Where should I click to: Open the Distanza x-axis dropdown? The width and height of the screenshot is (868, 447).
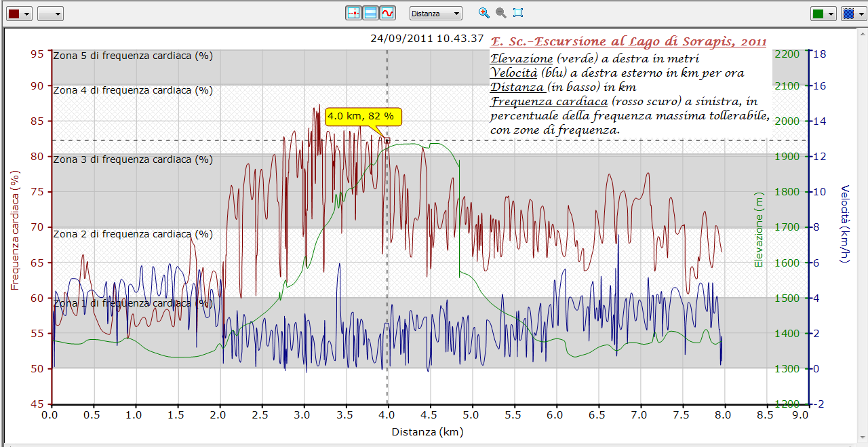point(435,13)
